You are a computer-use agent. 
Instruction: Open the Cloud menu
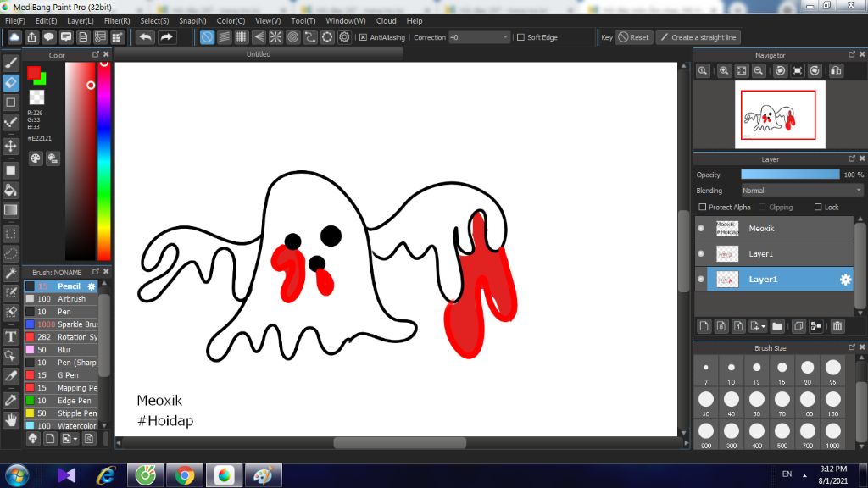pos(387,21)
